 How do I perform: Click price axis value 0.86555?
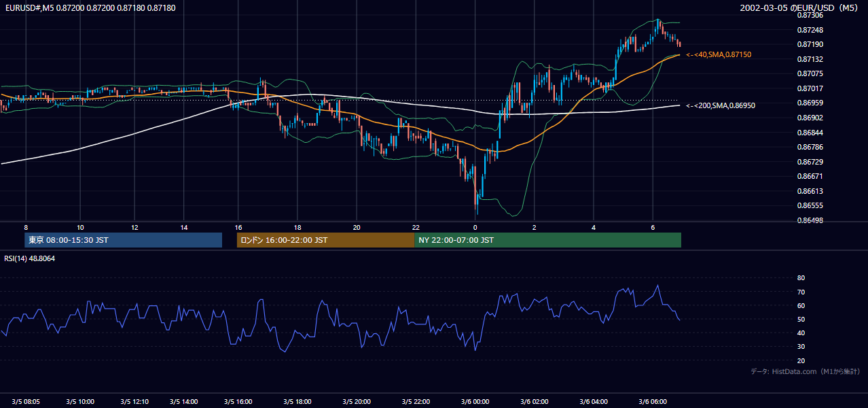[x=810, y=205]
